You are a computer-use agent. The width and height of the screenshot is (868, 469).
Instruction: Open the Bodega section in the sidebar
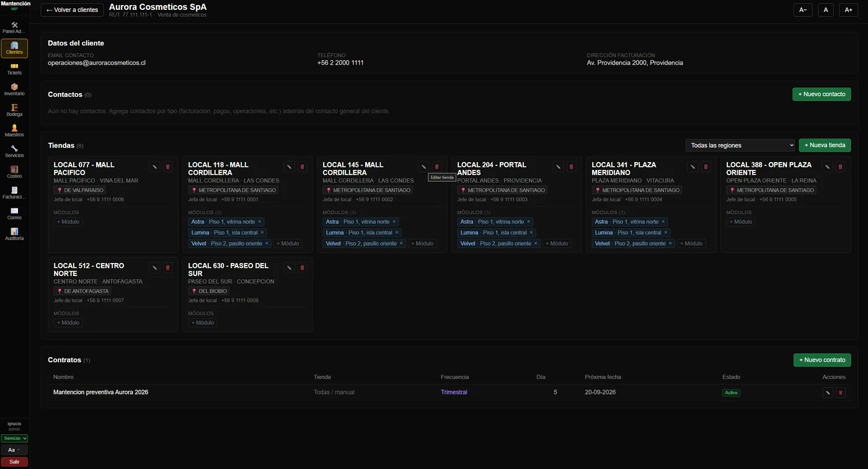click(14, 110)
